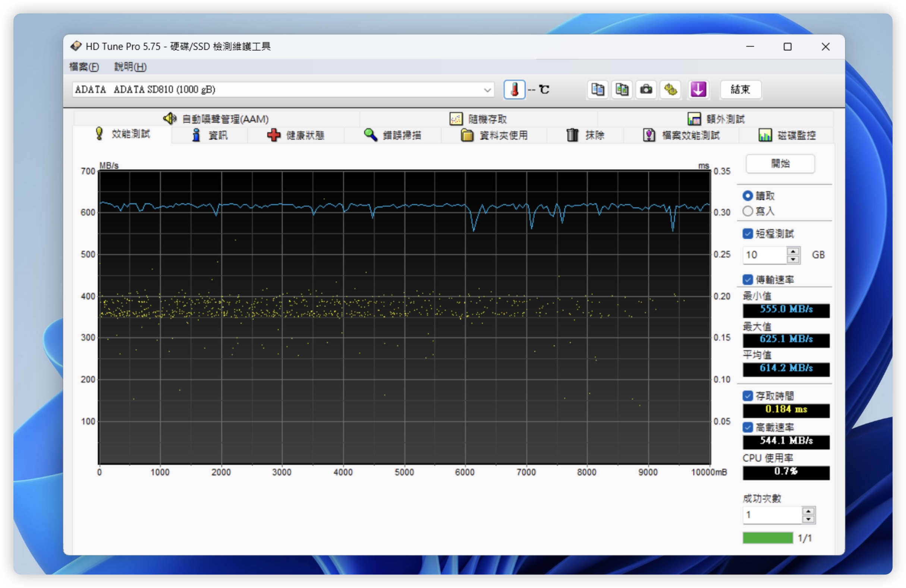Click the copy screenshot icon
Screen dimensions: 906x588
click(622, 90)
